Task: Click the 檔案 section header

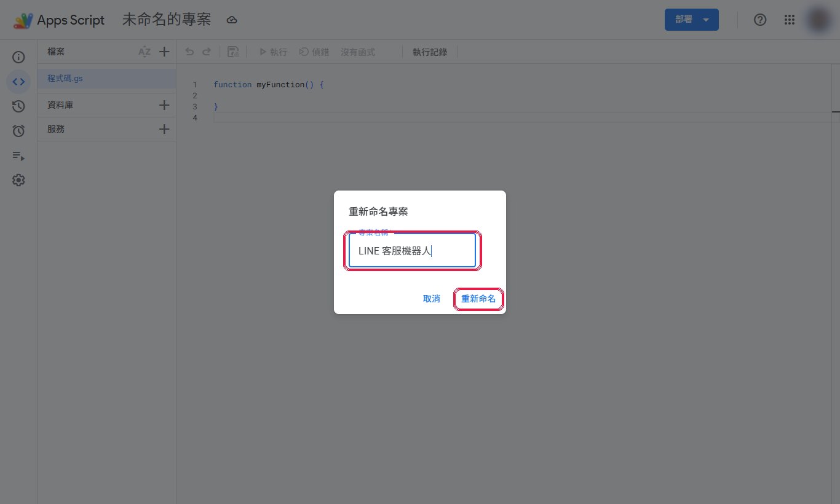Action: click(56, 52)
